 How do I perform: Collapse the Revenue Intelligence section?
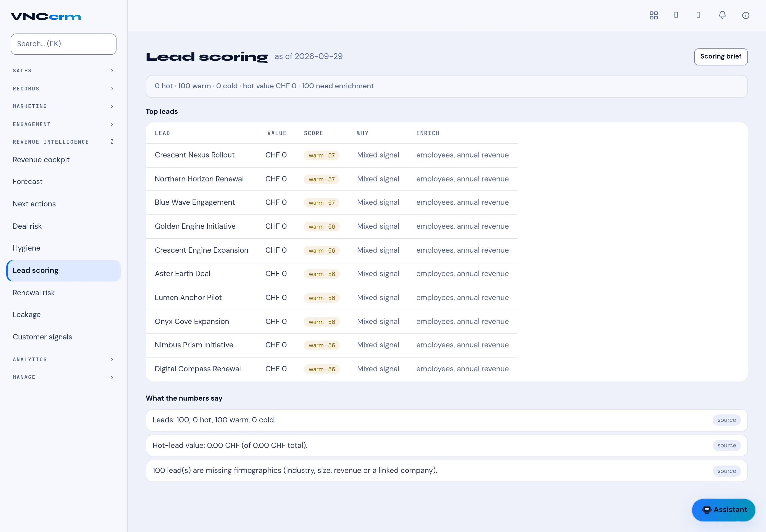63,142
